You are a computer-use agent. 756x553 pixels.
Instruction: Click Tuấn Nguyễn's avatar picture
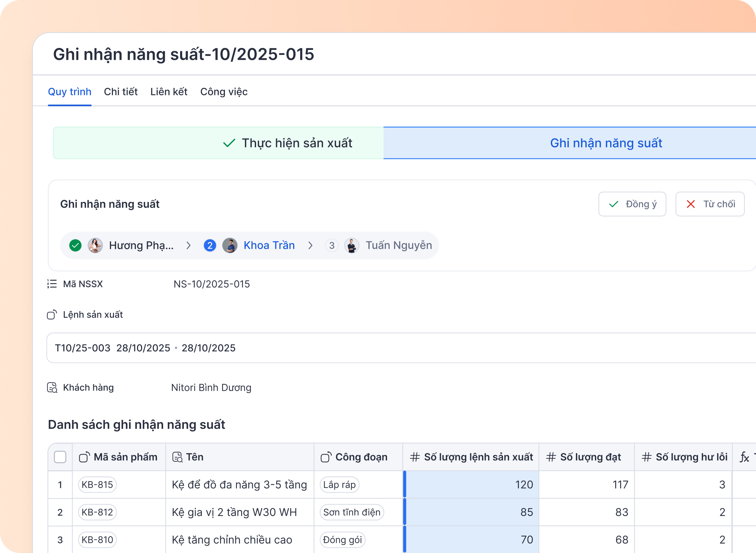click(352, 245)
